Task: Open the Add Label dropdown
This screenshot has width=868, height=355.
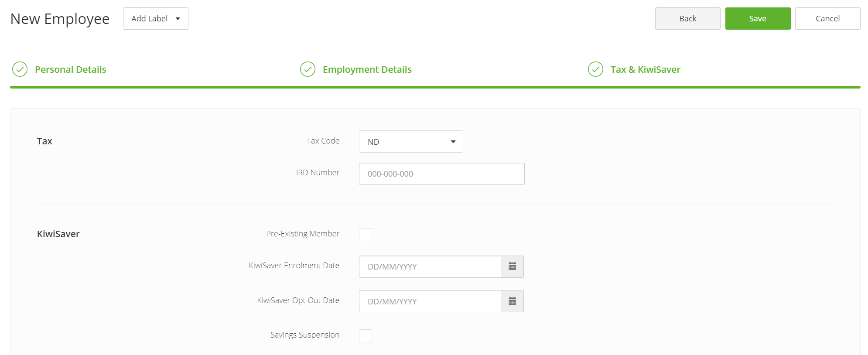Action: pos(156,18)
